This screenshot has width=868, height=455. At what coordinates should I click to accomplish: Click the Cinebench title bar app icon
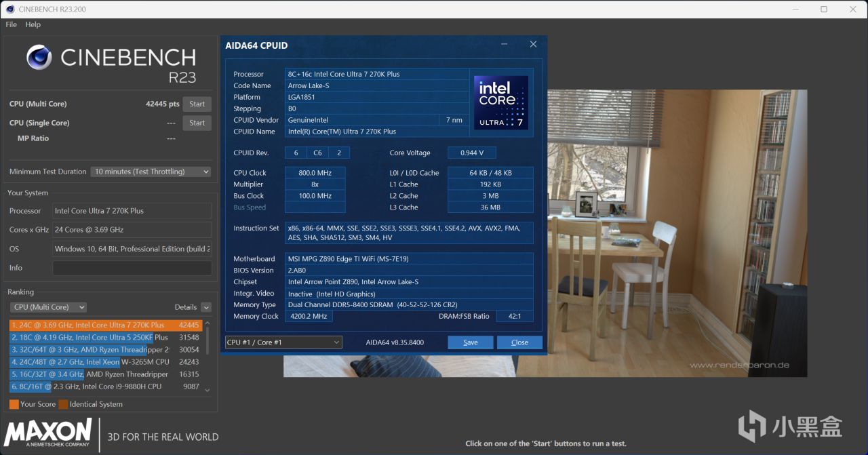pyautogui.click(x=9, y=9)
